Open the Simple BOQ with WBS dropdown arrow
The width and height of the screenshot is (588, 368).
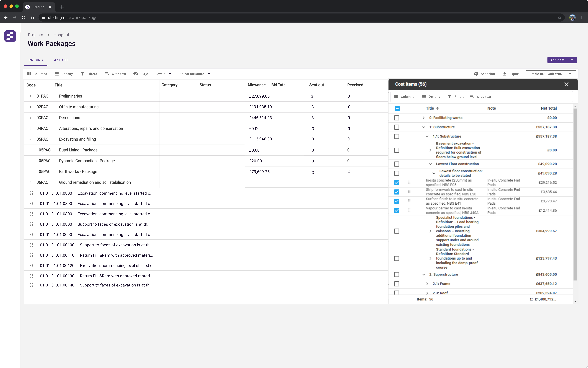click(570, 74)
